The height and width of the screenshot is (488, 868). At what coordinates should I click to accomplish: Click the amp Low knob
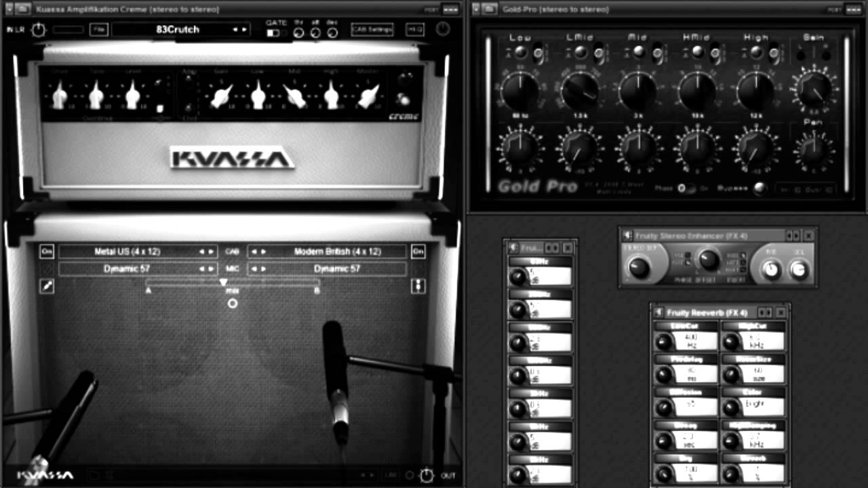click(x=258, y=95)
